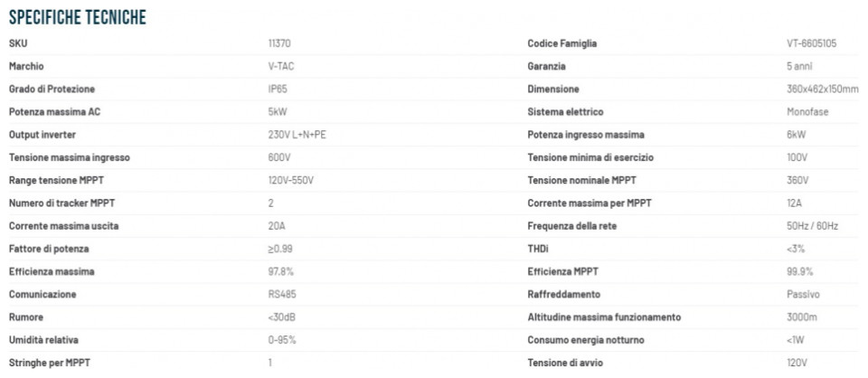Click the Range tensione MPPT value 120V-550V
This screenshot has width=868, height=378.
(291, 181)
